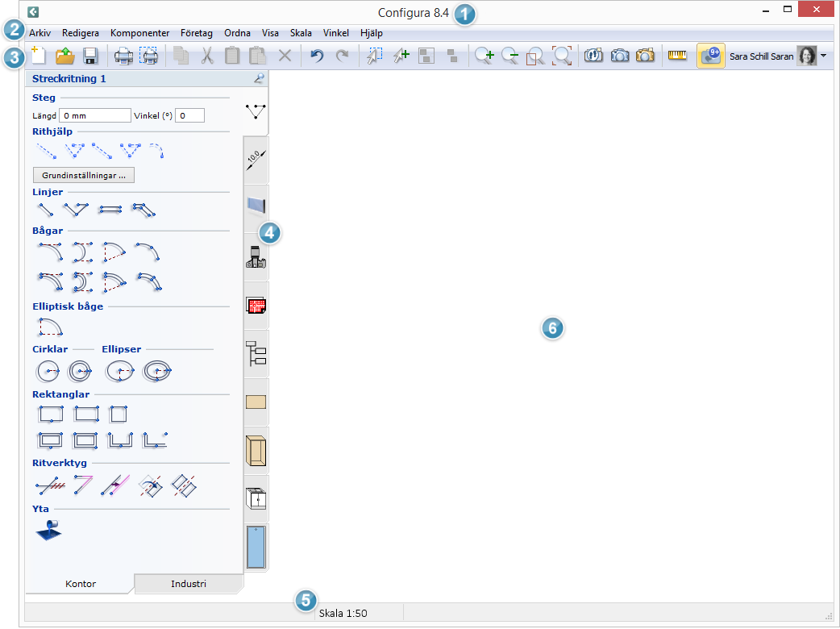Click the pin icon on Streckritning 1 header
Image resolution: width=840 pixels, height=629 pixels.
point(258,79)
